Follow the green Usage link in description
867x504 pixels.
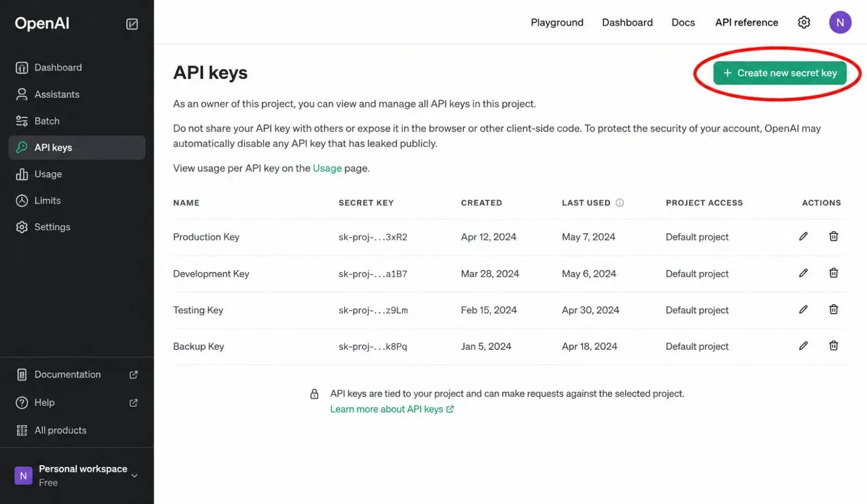click(327, 168)
